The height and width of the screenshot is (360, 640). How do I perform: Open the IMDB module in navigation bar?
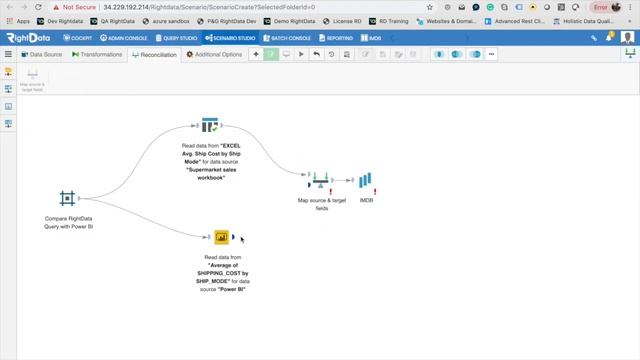click(x=371, y=38)
